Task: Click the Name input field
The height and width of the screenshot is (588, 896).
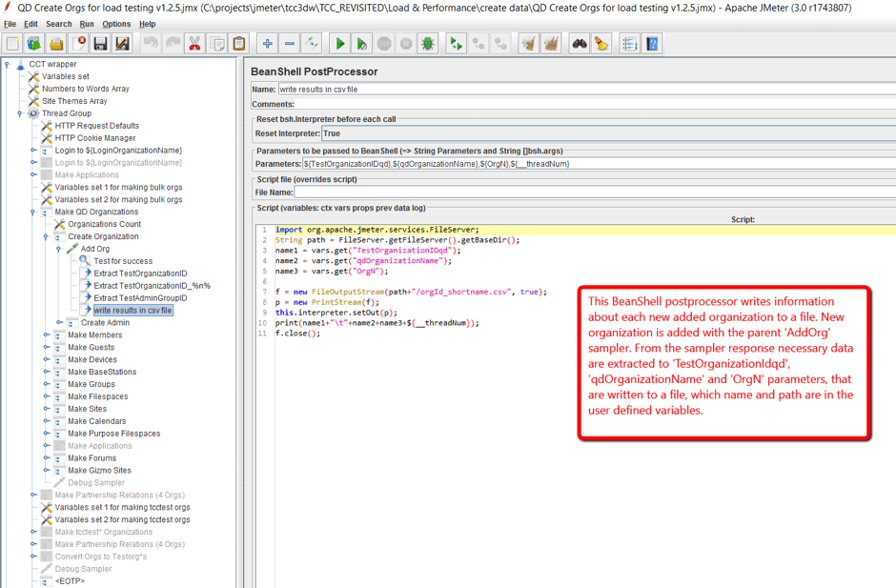Action: (587, 90)
